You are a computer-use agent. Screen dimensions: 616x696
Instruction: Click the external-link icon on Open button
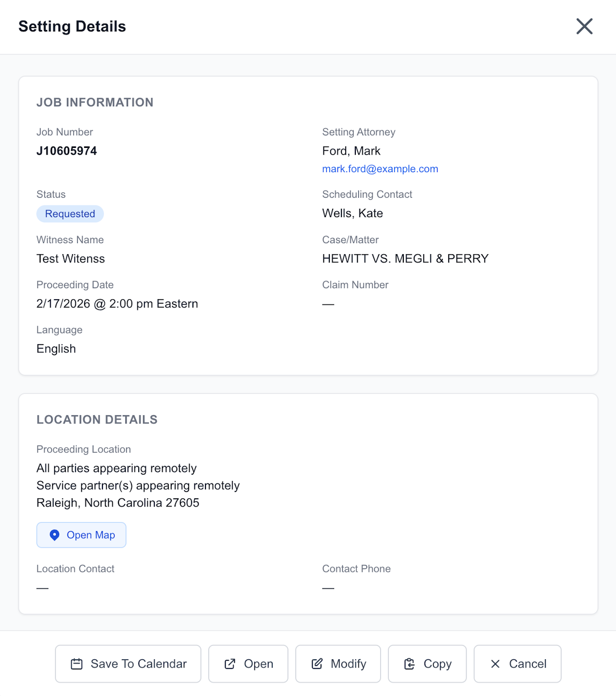(230, 664)
